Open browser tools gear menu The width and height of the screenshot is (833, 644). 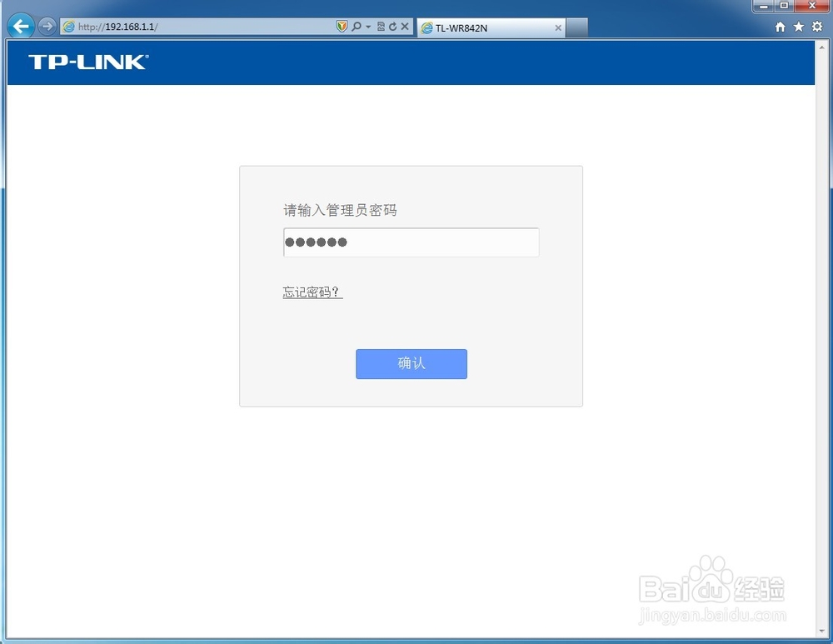pos(817,27)
